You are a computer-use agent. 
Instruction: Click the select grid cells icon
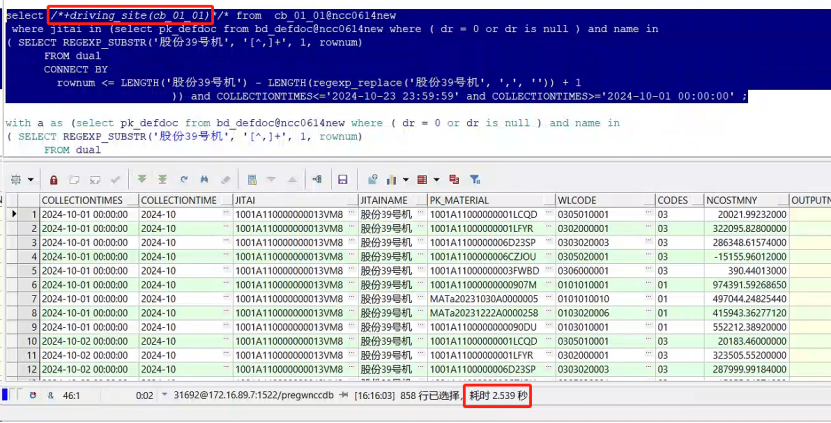[16, 180]
